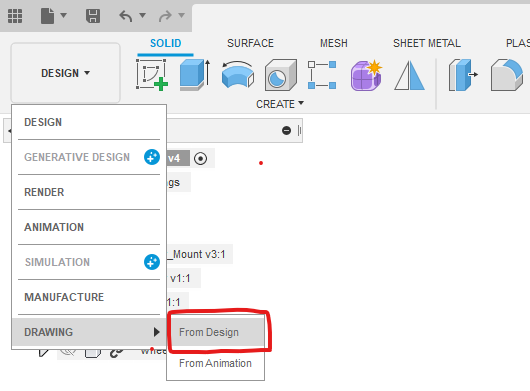Switch to the SURFACE tab
The height and width of the screenshot is (391, 530).
pyautogui.click(x=250, y=43)
